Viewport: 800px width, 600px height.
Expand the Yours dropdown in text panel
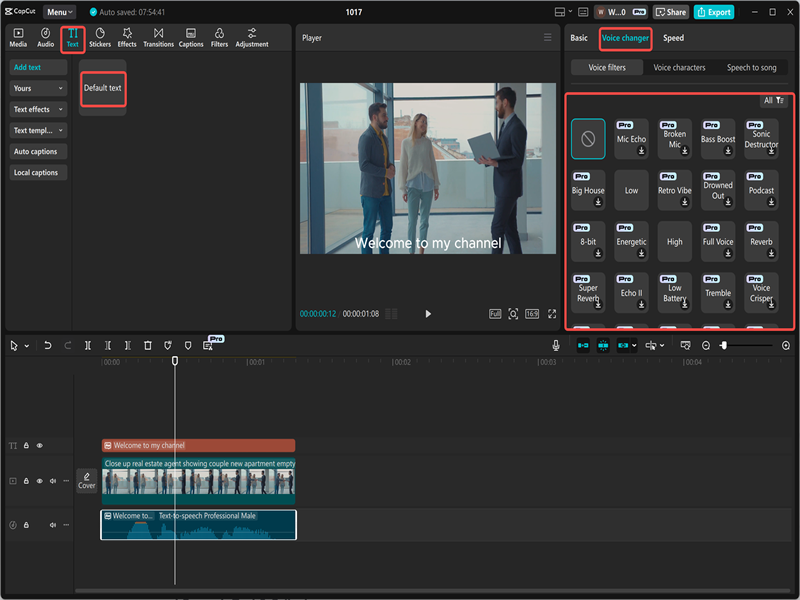(38, 88)
